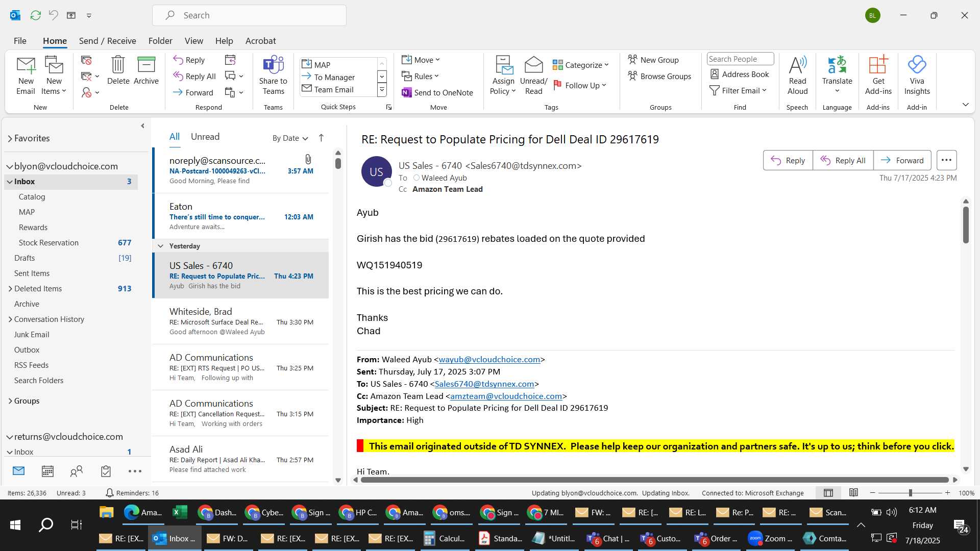Open Rules dropdown
Viewport: 980px width, 551px height.
(420, 76)
